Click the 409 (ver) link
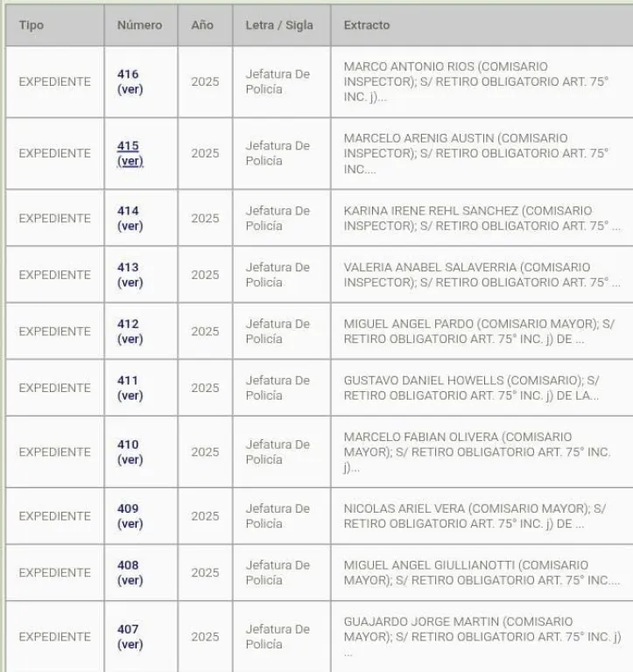Screen dimensions: 633x672 (130, 516)
